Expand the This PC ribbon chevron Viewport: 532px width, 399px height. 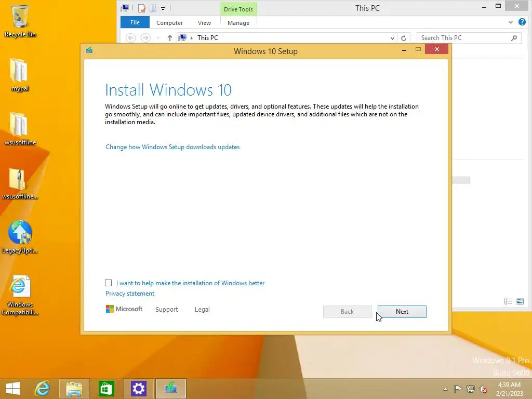point(511,22)
